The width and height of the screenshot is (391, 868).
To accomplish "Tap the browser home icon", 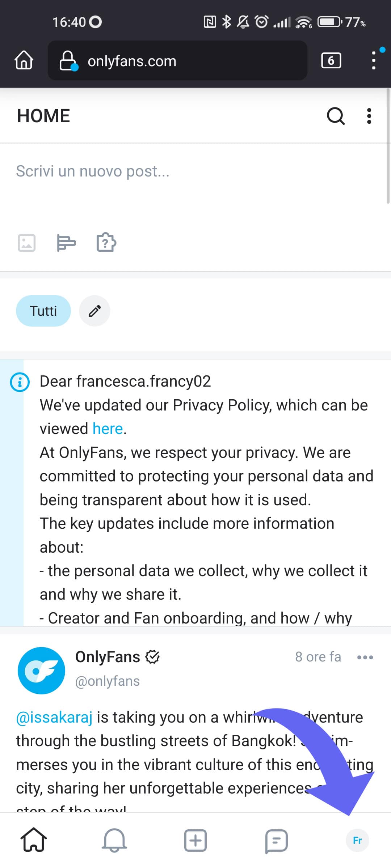I will [24, 60].
